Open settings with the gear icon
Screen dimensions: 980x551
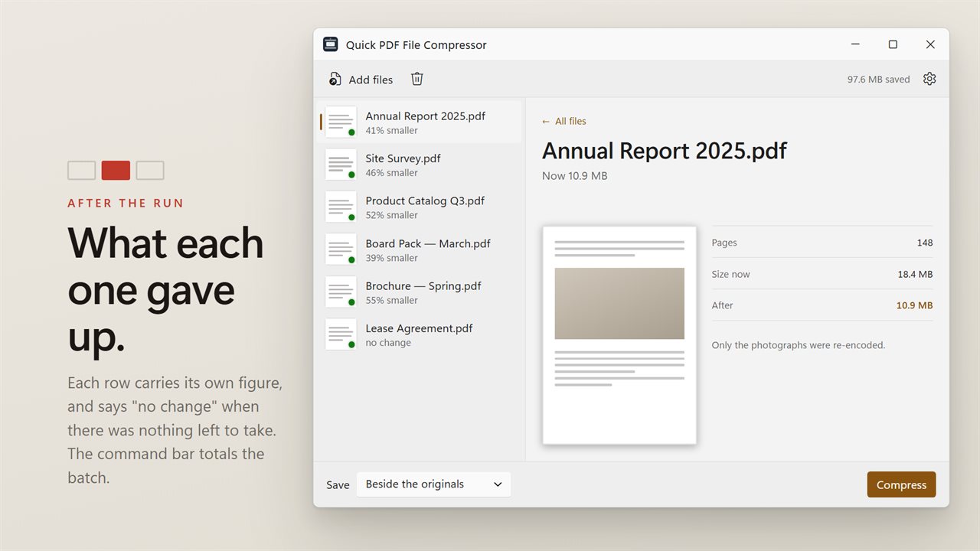[x=929, y=79]
